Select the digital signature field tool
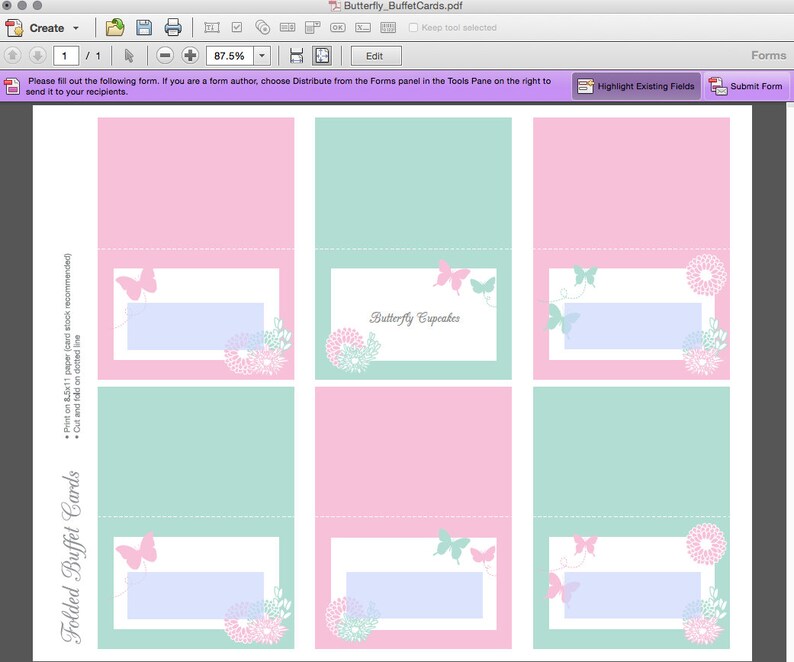Viewport: 794px width, 662px height. point(363,27)
